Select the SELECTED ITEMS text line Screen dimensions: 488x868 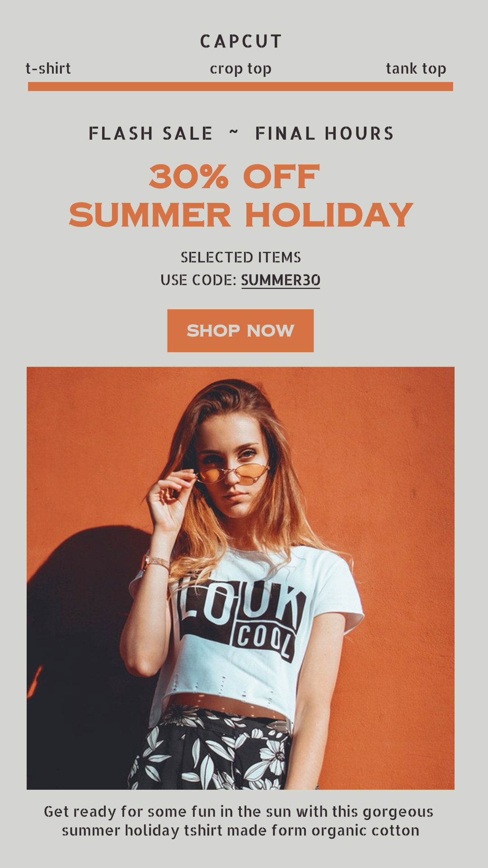coord(241,257)
